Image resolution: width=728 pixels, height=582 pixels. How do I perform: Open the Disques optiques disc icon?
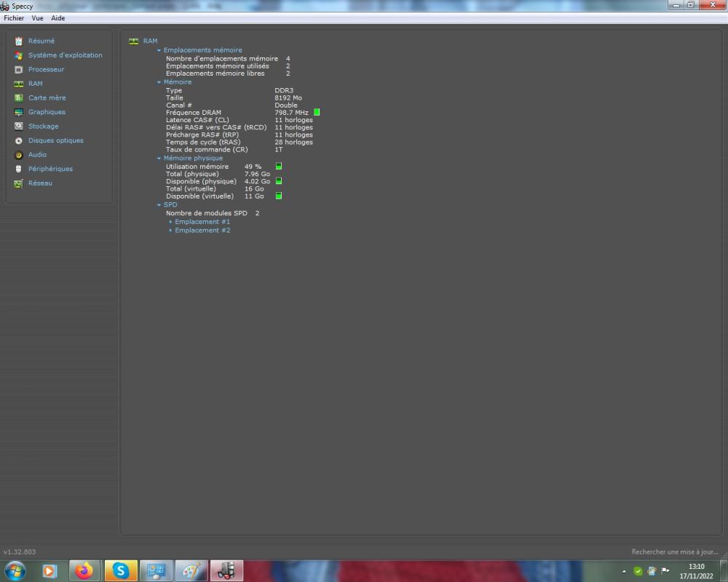pos(19,140)
